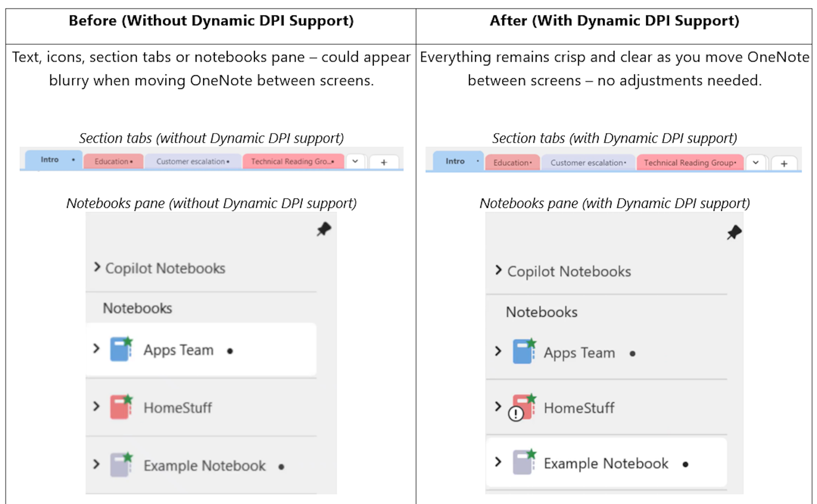Add new section with plus, right tab bar

click(x=784, y=163)
